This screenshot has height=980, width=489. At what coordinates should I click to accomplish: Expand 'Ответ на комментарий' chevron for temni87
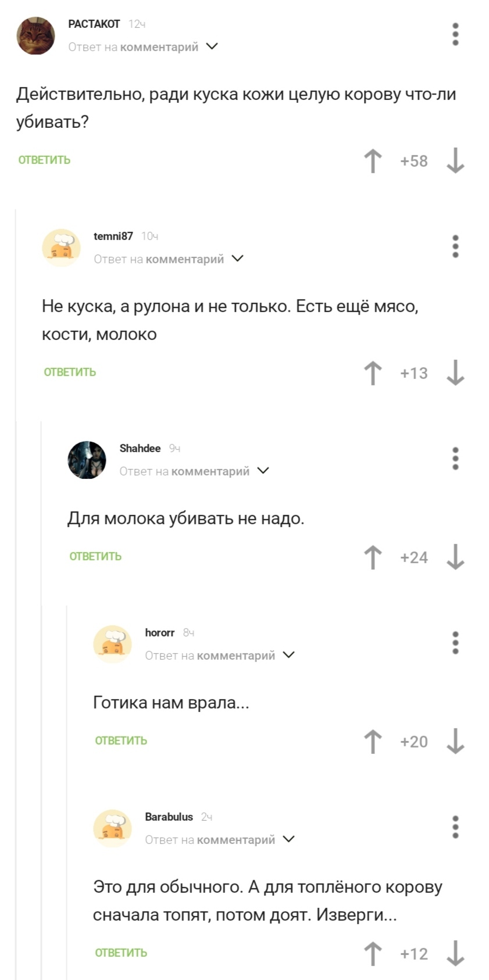[237, 259]
